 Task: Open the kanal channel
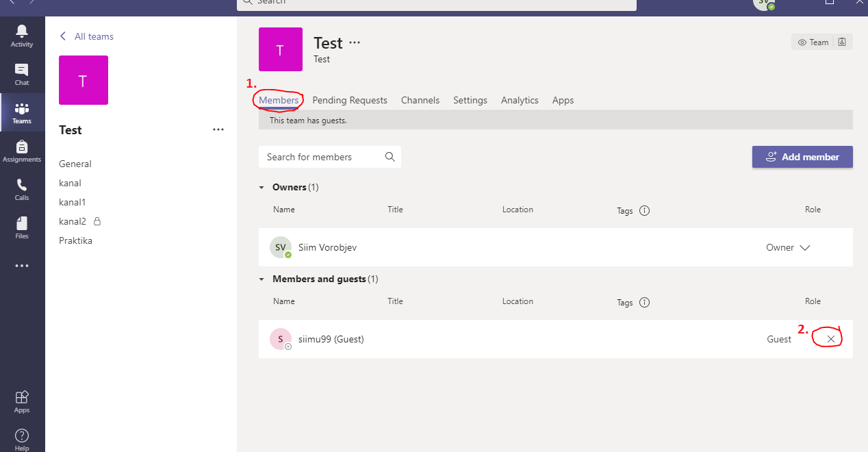point(70,183)
